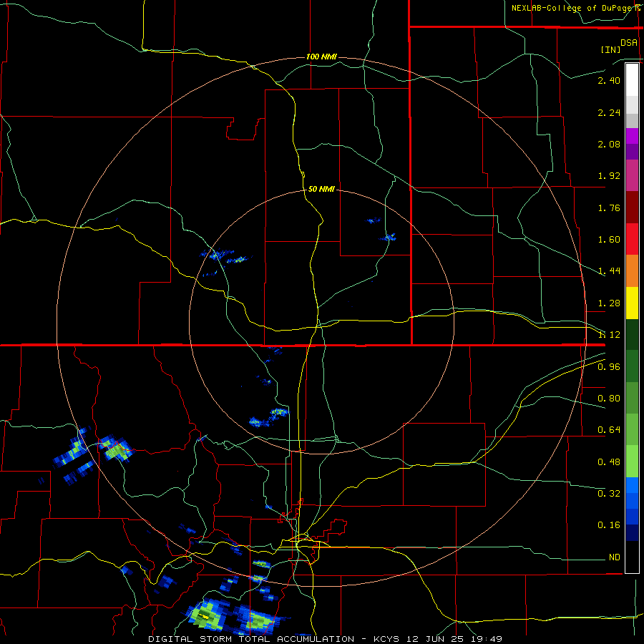644x644 pixels.
Task: Click the DSA product label
Action: (x=629, y=42)
